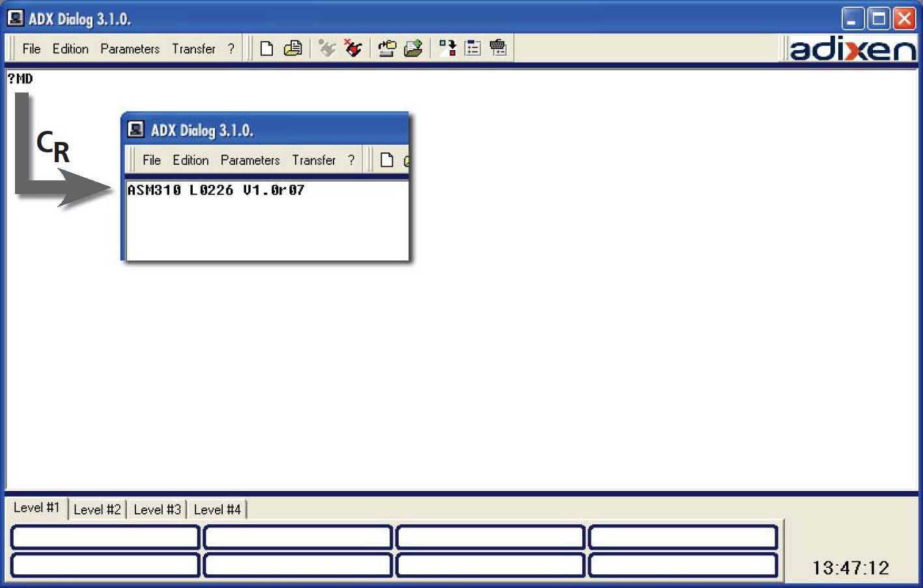Open a file with folder-document icon

[293, 48]
